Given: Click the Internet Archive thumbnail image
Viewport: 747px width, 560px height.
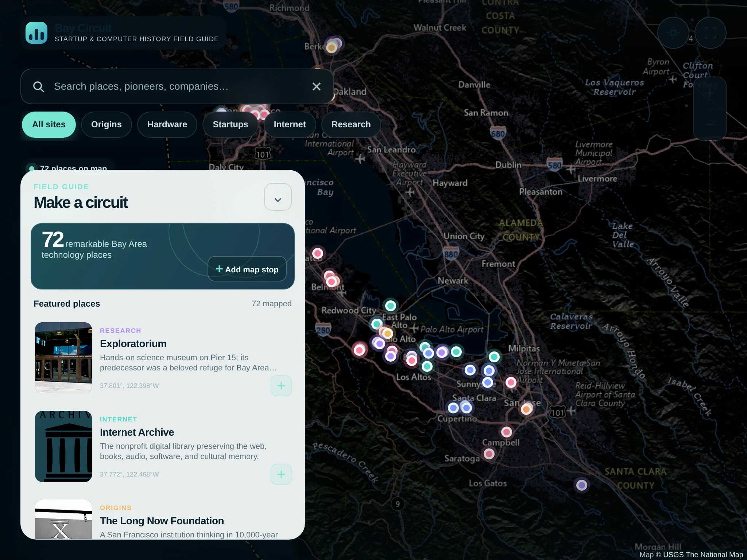Looking at the screenshot, I should point(63,446).
